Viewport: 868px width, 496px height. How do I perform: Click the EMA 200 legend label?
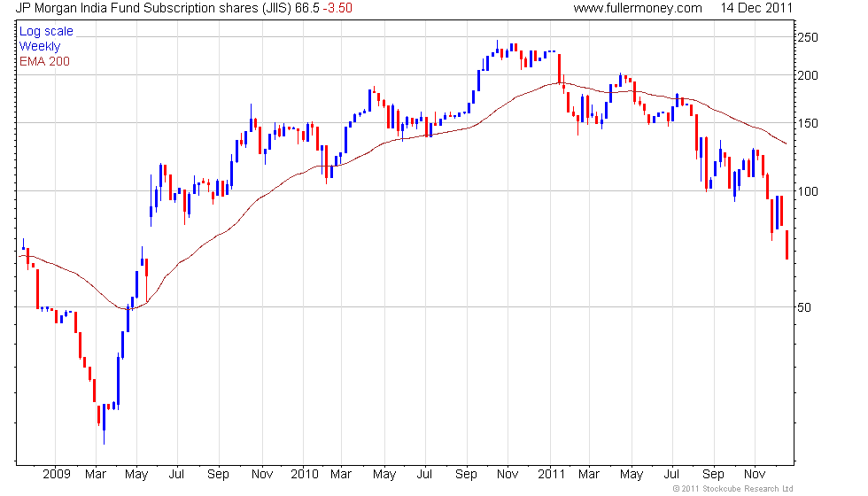pos(44,61)
